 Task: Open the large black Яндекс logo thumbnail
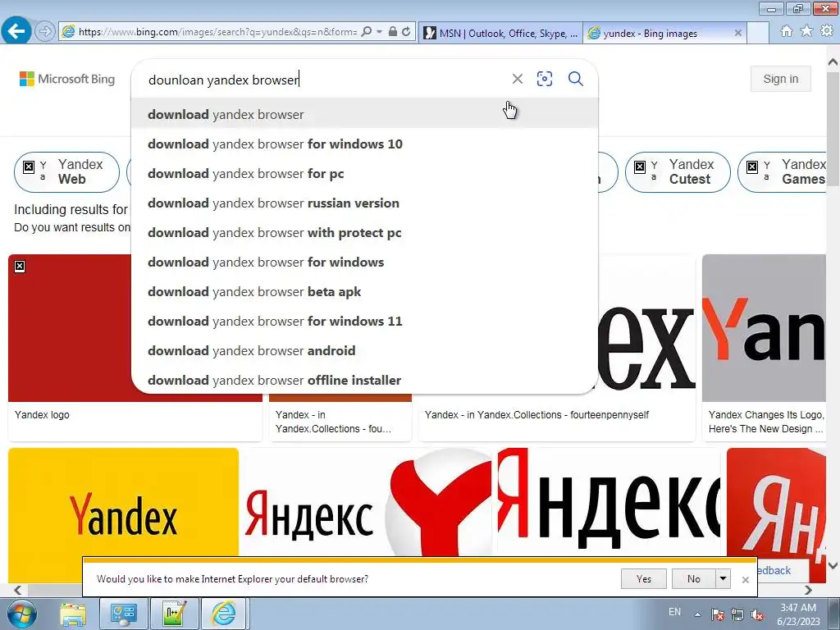tap(609, 504)
